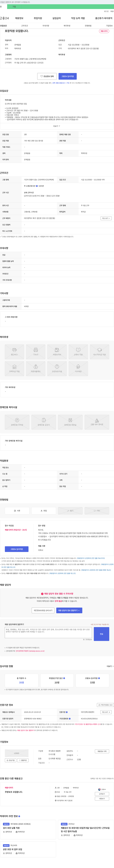Image resolution: width=114 pixels, height=868 pixels.
Task: Click info icon beside 구인인증번호 label
Action: pos(70,718)
